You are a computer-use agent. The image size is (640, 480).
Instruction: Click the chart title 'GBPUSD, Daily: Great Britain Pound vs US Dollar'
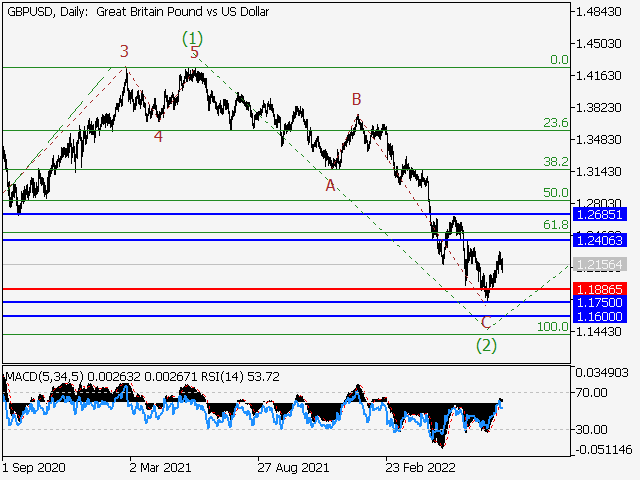[138, 12]
